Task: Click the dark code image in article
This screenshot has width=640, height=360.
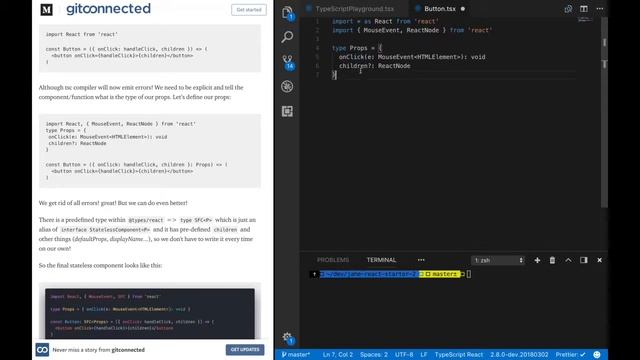Action: click(x=150, y=313)
